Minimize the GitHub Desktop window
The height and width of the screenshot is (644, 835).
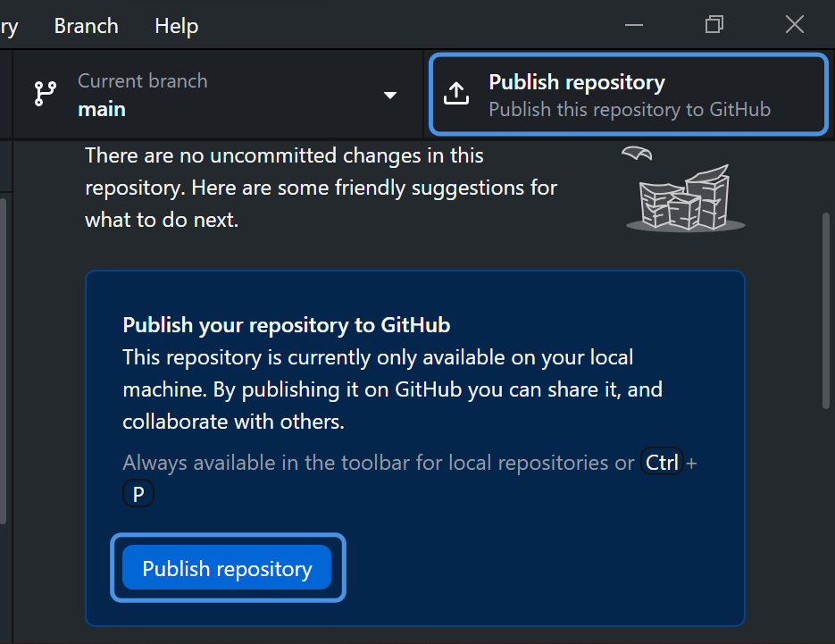click(x=634, y=25)
